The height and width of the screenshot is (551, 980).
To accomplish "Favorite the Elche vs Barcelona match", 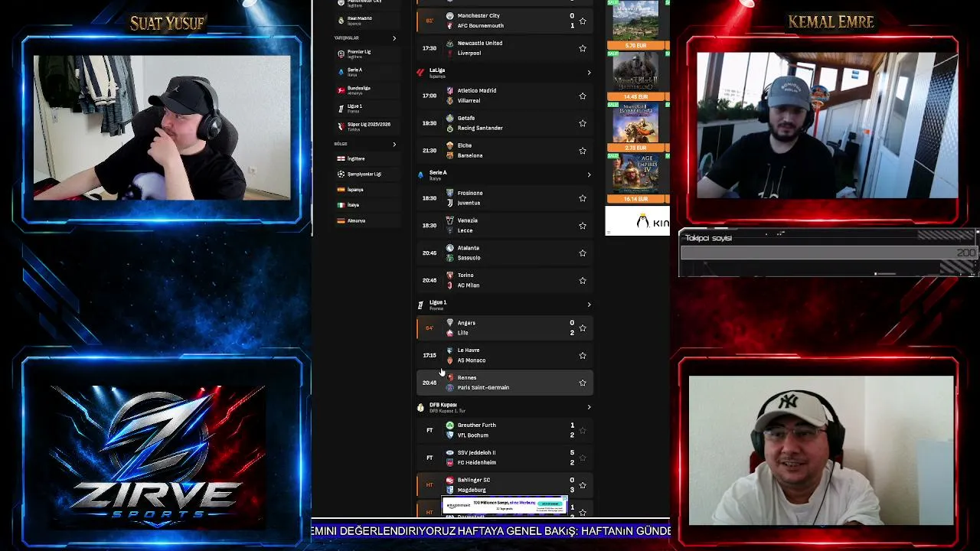I will click(583, 151).
